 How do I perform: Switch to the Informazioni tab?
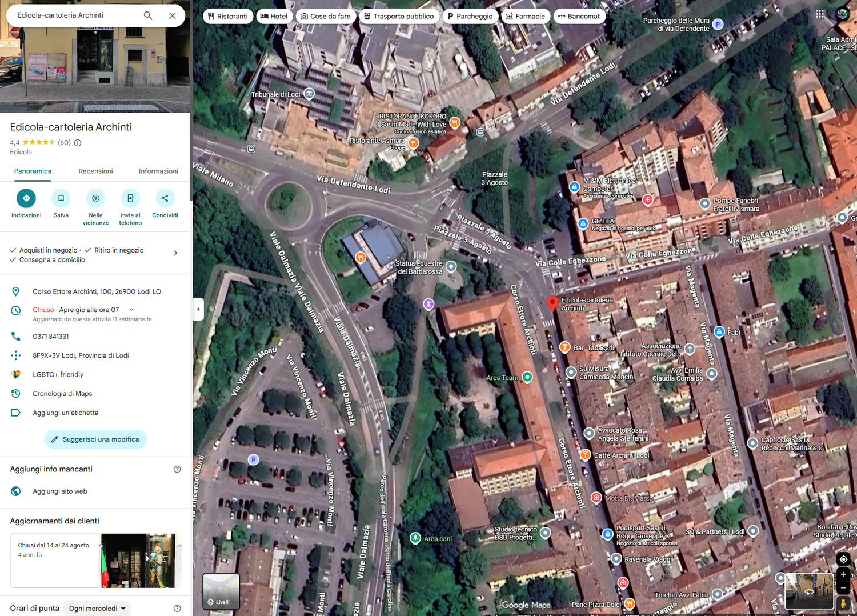click(158, 171)
